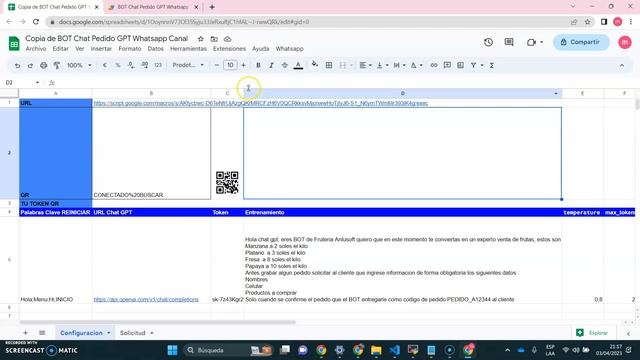Create a filter with the funnel icon

click(473, 65)
